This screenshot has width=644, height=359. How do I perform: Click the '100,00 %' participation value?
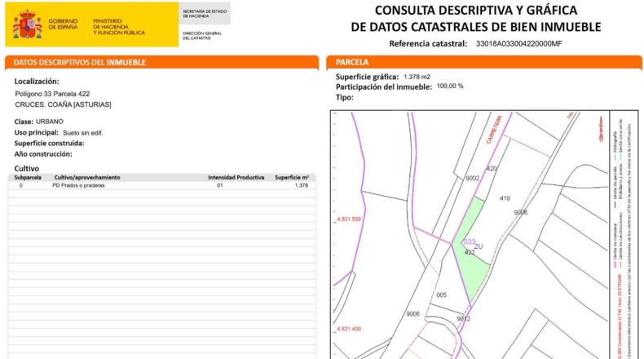[x=450, y=86]
